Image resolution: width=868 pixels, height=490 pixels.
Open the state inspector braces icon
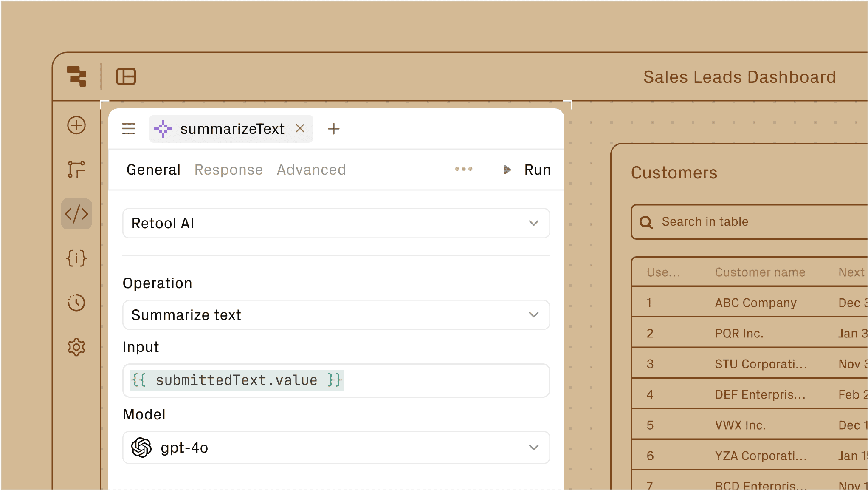pyautogui.click(x=76, y=258)
